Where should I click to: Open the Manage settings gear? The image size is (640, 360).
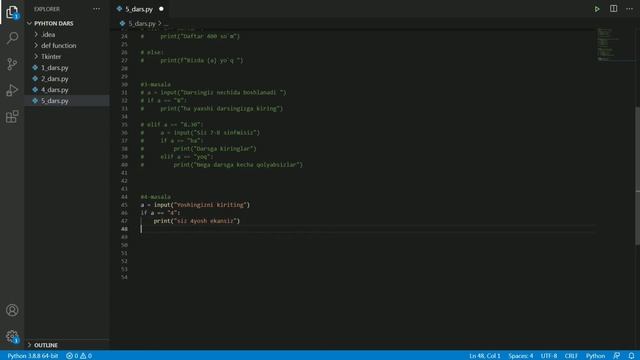(x=12, y=337)
